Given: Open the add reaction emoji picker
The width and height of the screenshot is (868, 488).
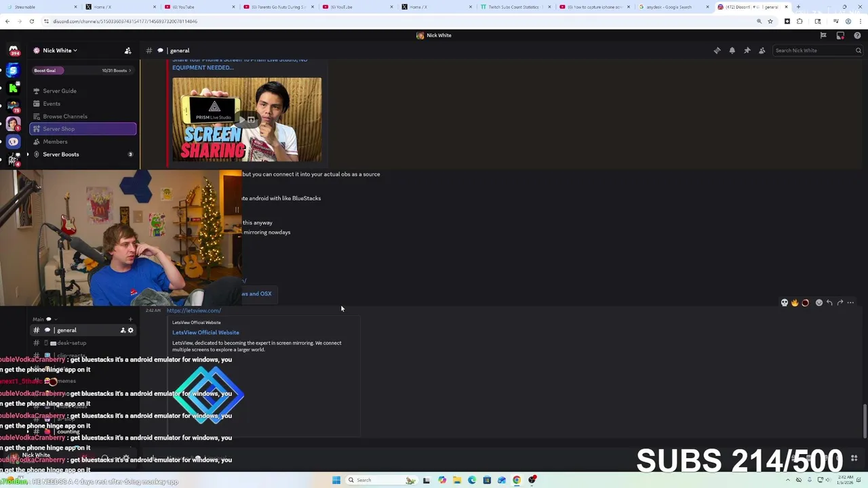Looking at the screenshot, I should point(819,303).
